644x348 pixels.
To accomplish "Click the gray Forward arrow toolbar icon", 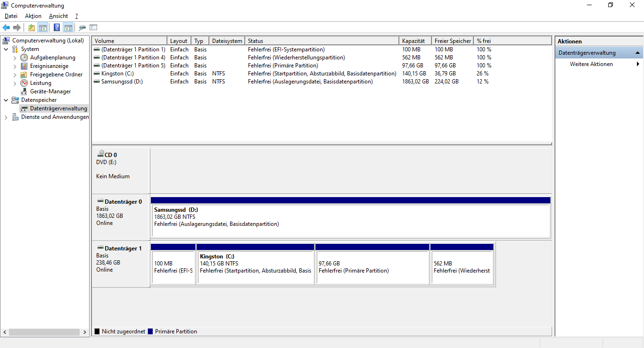I will pyautogui.click(x=17, y=28).
